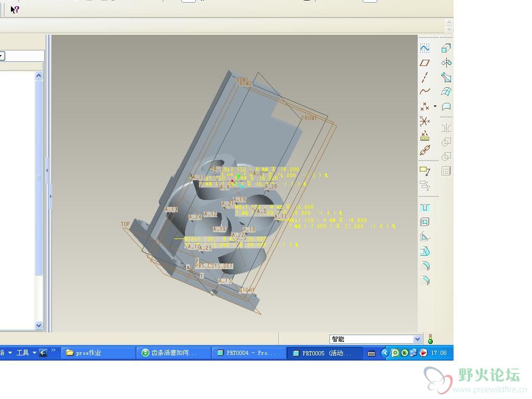Click the coordinate system tool icon
The height and width of the screenshot is (399, 532).
point(424,121)
